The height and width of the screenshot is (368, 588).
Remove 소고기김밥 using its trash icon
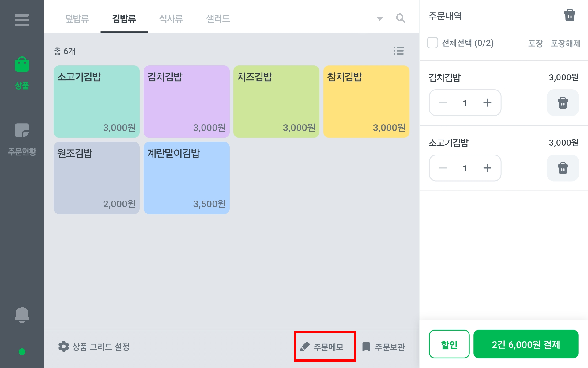pos(563,168)
